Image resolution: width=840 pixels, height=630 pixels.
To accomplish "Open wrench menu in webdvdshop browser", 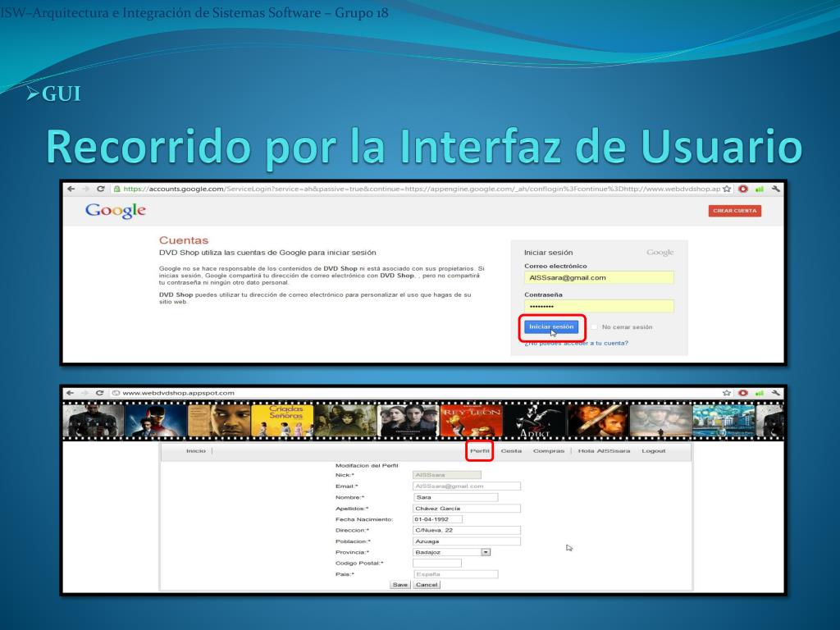I will [775, 393].
